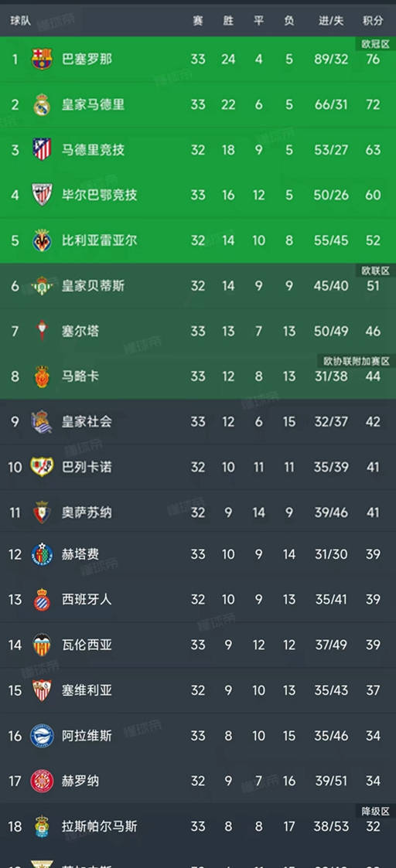Image resolution: width=396 pixels, height=868 pixels.
Task: Tap the 拉斯帕尔马斯 relegation zone row
Action: 198,826
